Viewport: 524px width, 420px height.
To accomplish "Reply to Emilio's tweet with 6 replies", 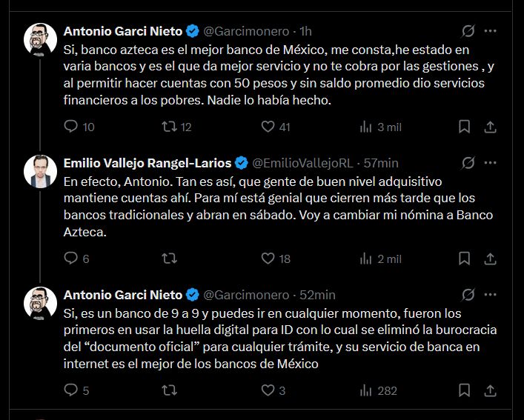I will point(72,259).
